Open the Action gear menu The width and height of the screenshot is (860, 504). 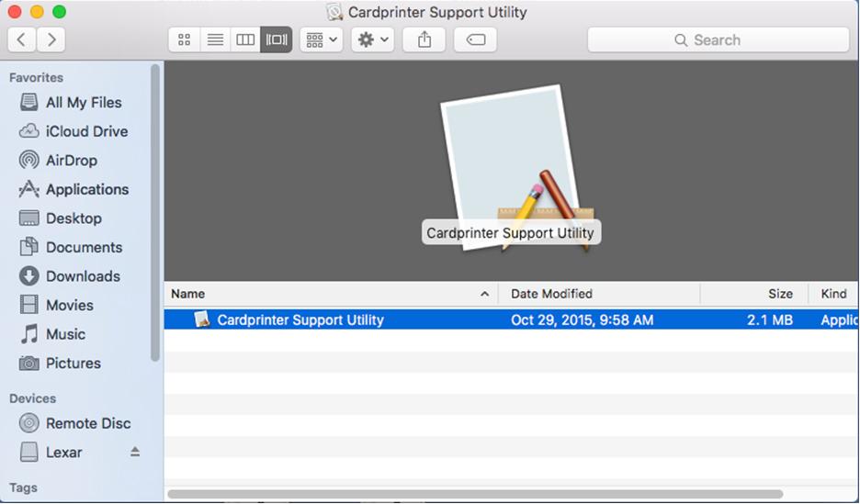tap(372, 39)
